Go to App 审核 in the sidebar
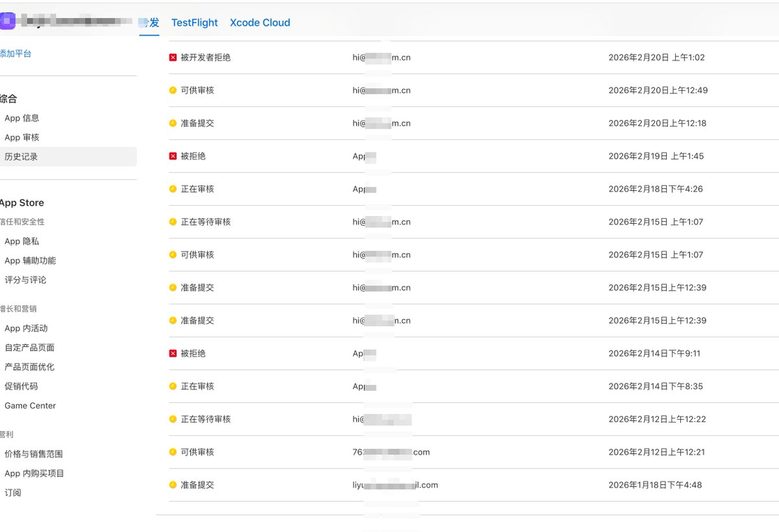Image resolution: width=779 pixels, height=532 pixels. point(22,138)
